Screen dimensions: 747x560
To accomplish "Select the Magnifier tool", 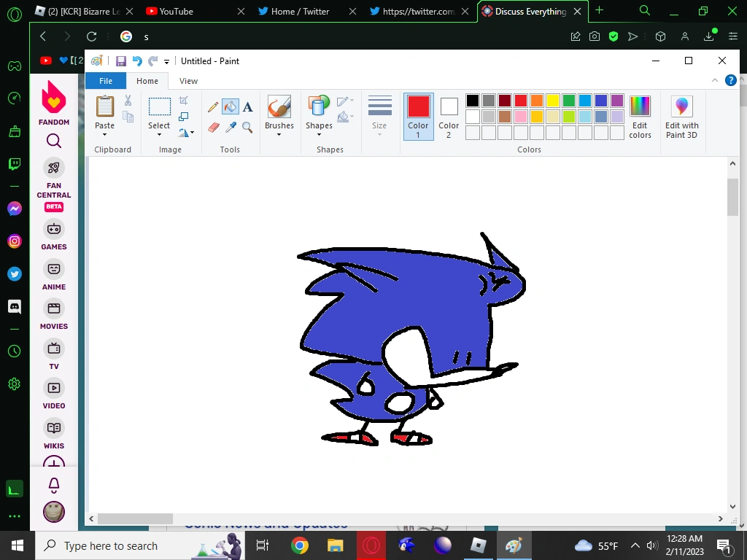I will 248,127.
